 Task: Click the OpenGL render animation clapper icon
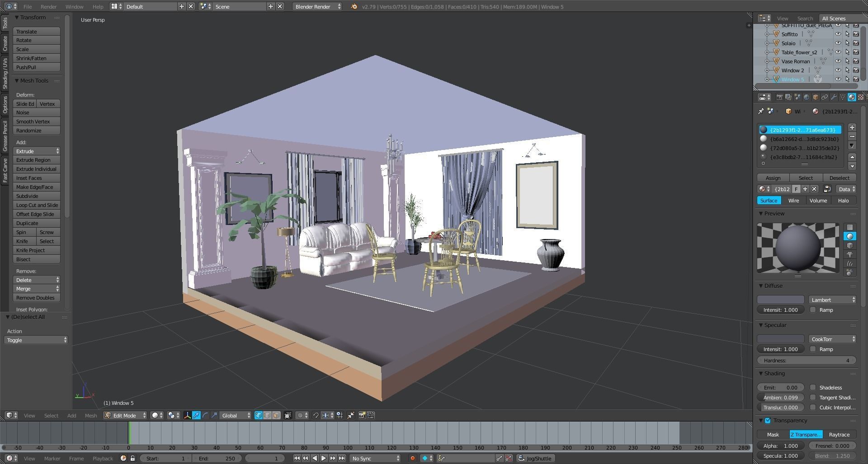coord(371,415)
